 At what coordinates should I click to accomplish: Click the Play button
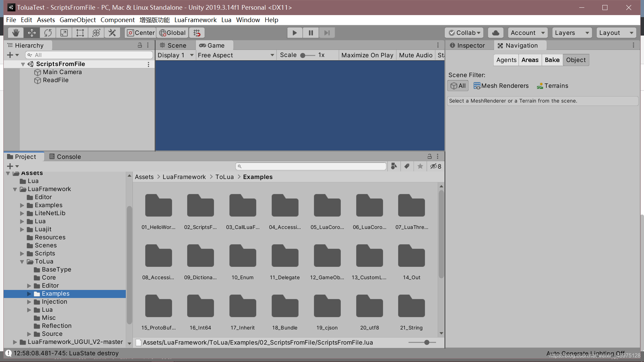tap(294, 33)
